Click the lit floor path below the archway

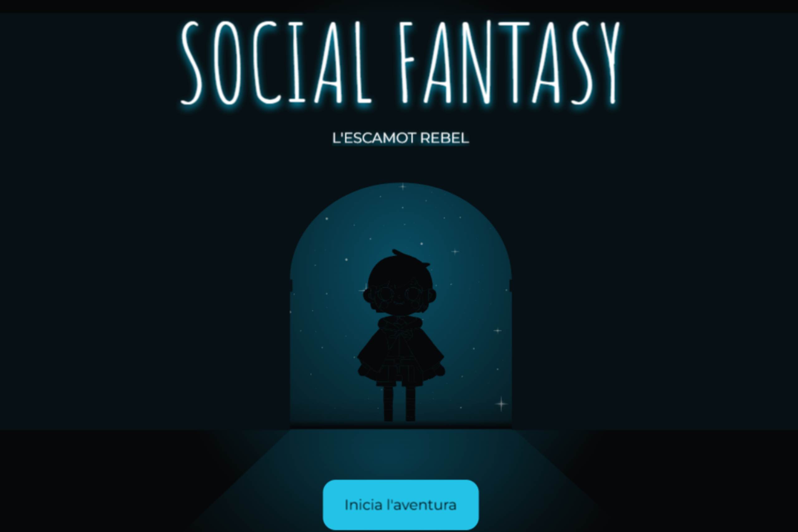coord(400,455)
